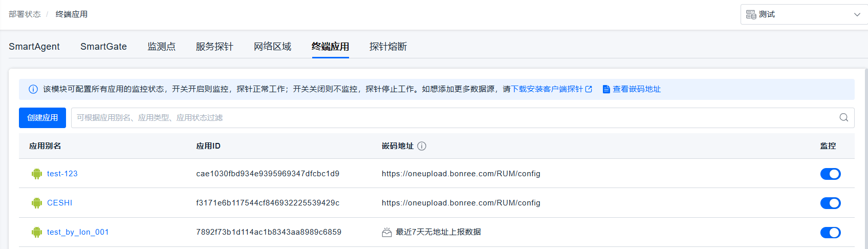Click info icon next to 嵌码地址 header

pos(422,146)
